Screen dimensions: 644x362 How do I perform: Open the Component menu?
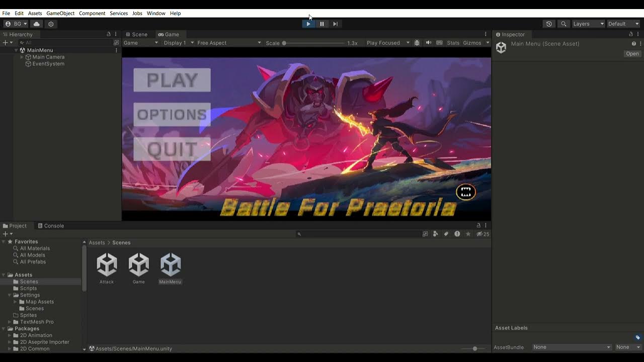pyautogui.click(x=92, y=13)
